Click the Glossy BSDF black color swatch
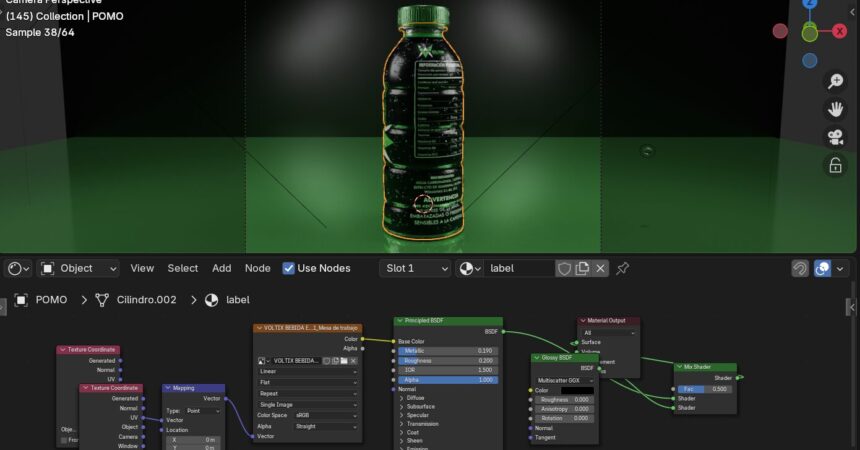This screenshot has height=450, width=860. tap(576, 390)
